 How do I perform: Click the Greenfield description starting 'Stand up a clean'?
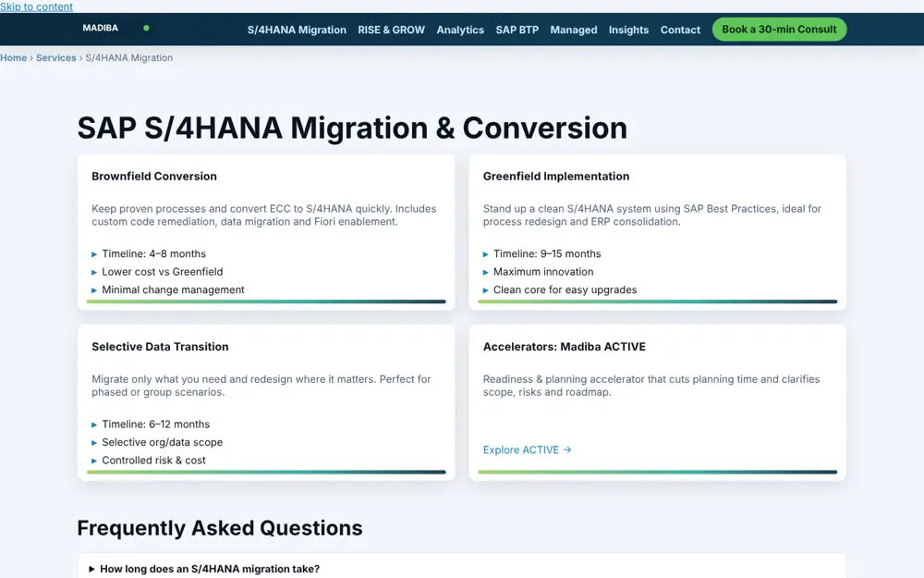coord(652,215)
